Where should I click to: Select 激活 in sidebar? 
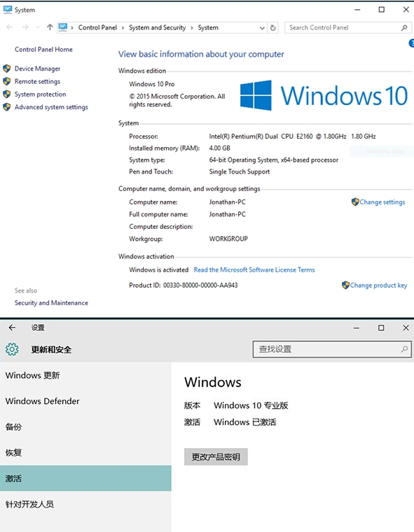[x=85, y=478]
